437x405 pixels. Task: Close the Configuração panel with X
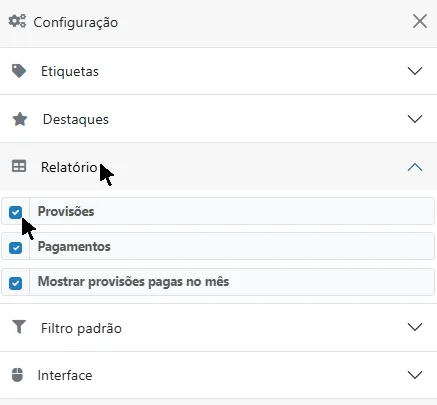[420, 22]
